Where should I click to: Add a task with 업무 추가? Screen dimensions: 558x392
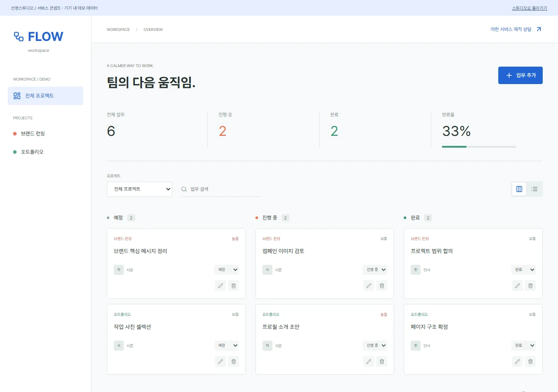coord(521,75)
